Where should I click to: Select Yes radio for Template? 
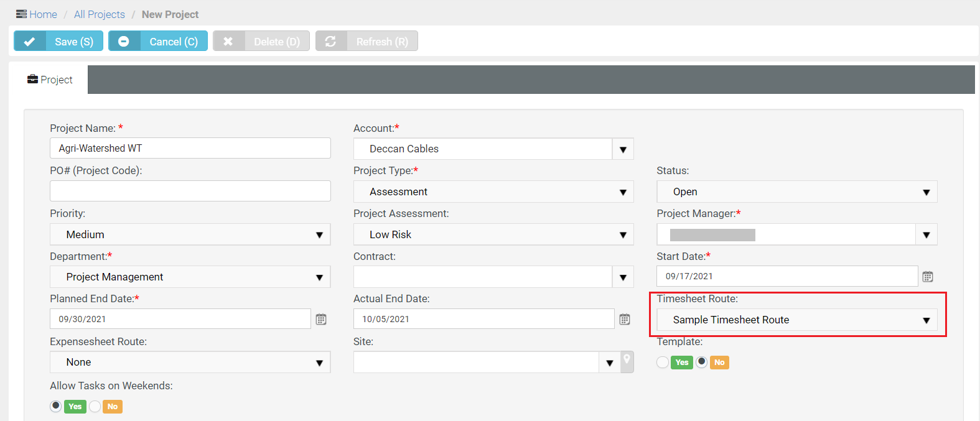pyautogui.click(x=663, y=363)
